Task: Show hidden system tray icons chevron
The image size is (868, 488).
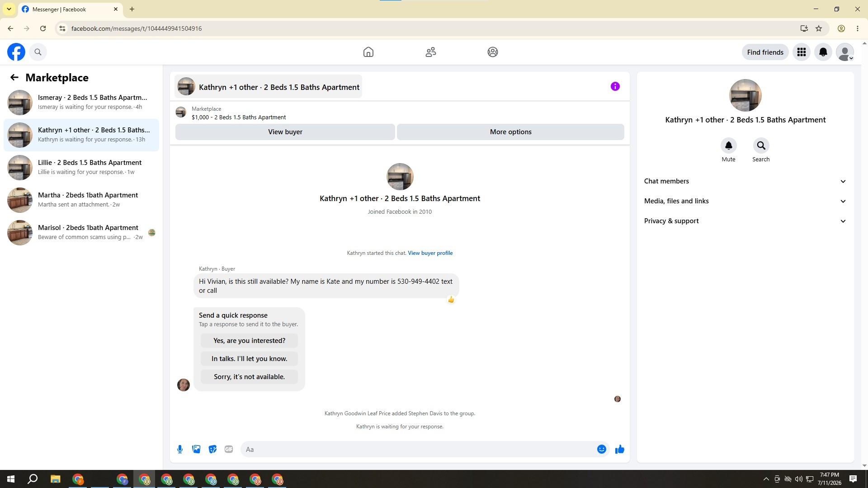Action: coord(766,479)
